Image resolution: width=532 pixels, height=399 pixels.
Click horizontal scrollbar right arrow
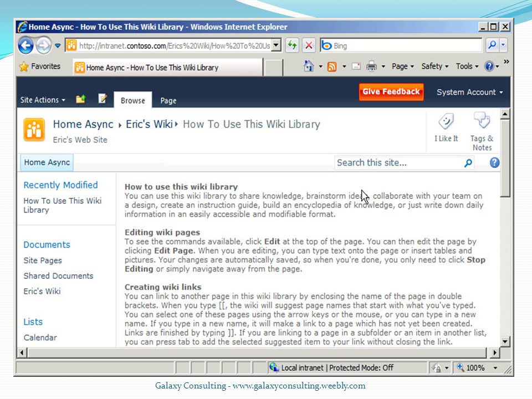494,353
